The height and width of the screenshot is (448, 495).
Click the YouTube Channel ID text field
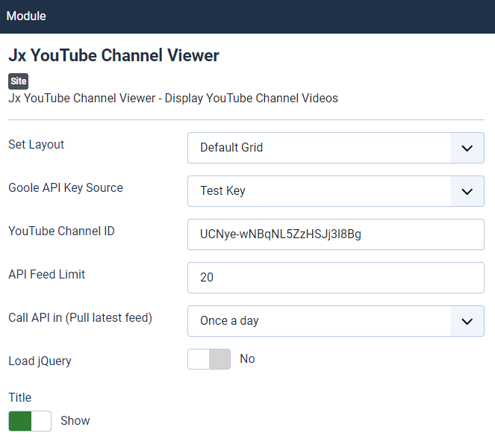click(x=335, y=234)
